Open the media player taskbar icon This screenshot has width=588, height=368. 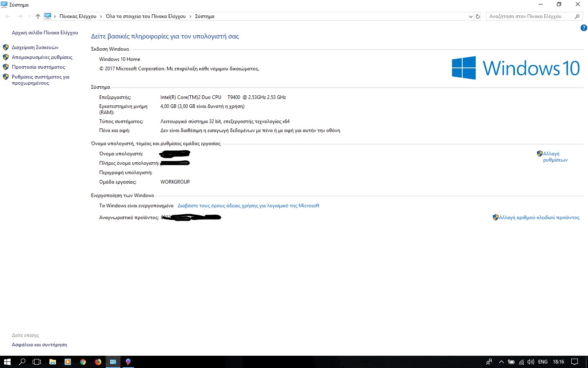point(68,362)
